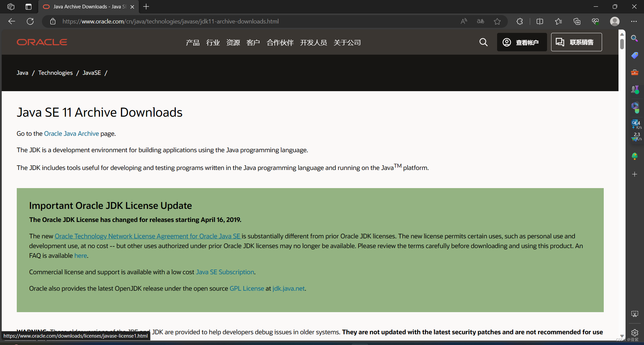The height and width of the screenshot is (345, 644).
Task: Open browser essentials heart icon
Action: coord(595,21)
